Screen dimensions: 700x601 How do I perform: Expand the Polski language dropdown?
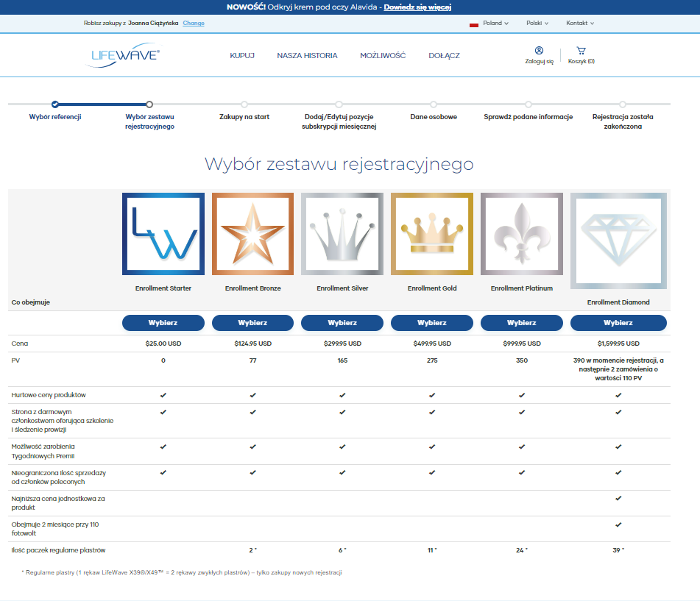tap(537, 24)
